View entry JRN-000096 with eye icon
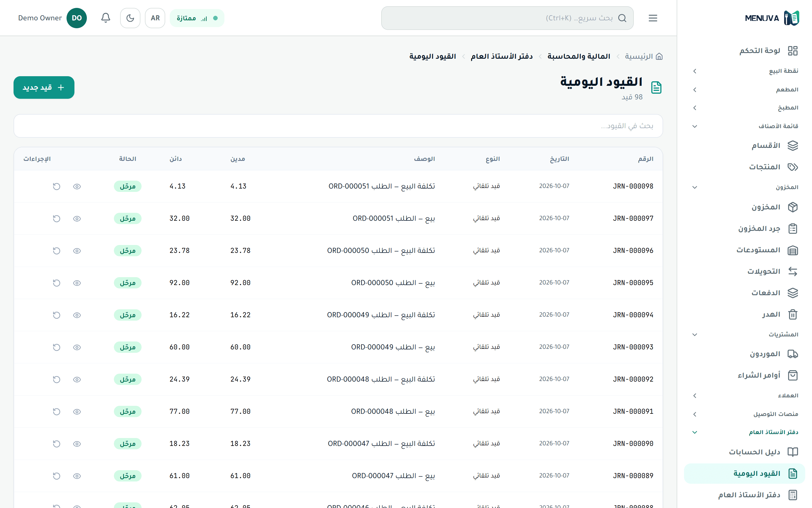This screenshot has width=812, height=508. coord(77,251)
